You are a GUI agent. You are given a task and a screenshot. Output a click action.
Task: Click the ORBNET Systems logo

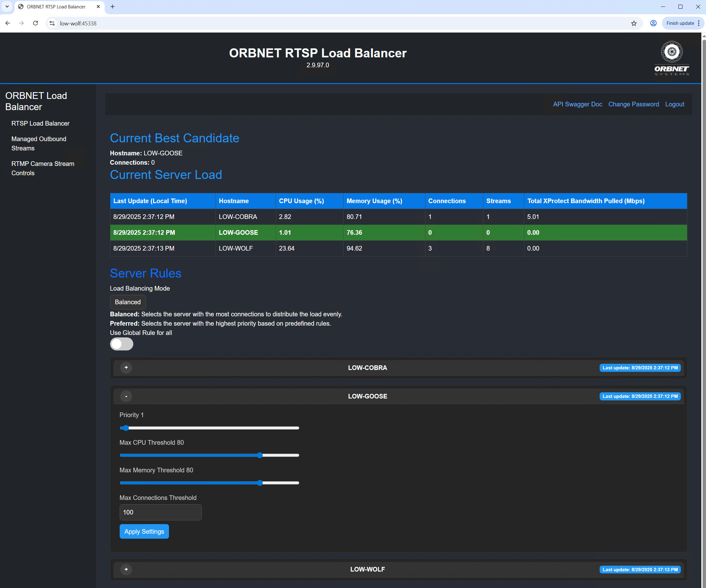click(x=672, y=58)
